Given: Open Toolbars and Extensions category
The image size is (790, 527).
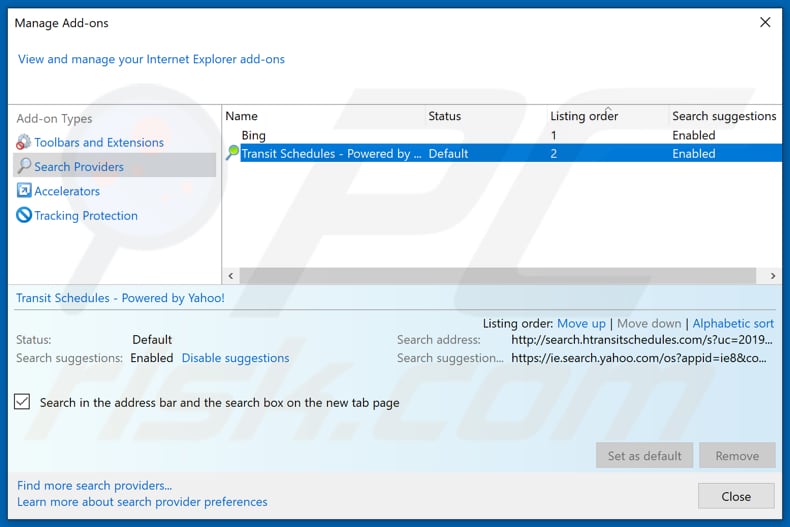Looking at the screenshot, I should tap(99, 143).
